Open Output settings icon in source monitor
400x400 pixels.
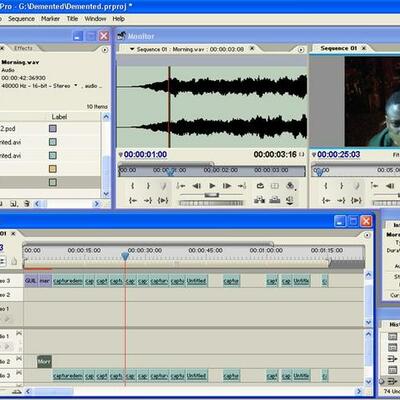pyautogui.click(x=290, y=186)
